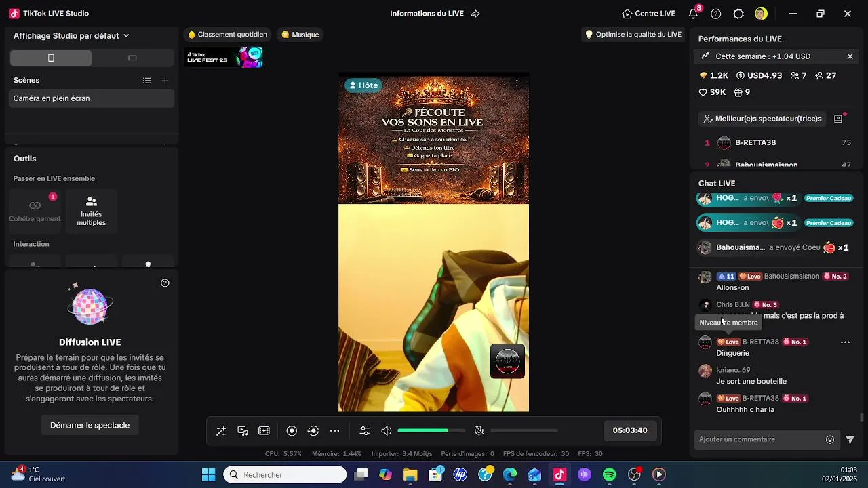Viewport: 868px width, 488px height.
Task: Click Chris B.I.N username in chat
Action: [x=733, y=305]
